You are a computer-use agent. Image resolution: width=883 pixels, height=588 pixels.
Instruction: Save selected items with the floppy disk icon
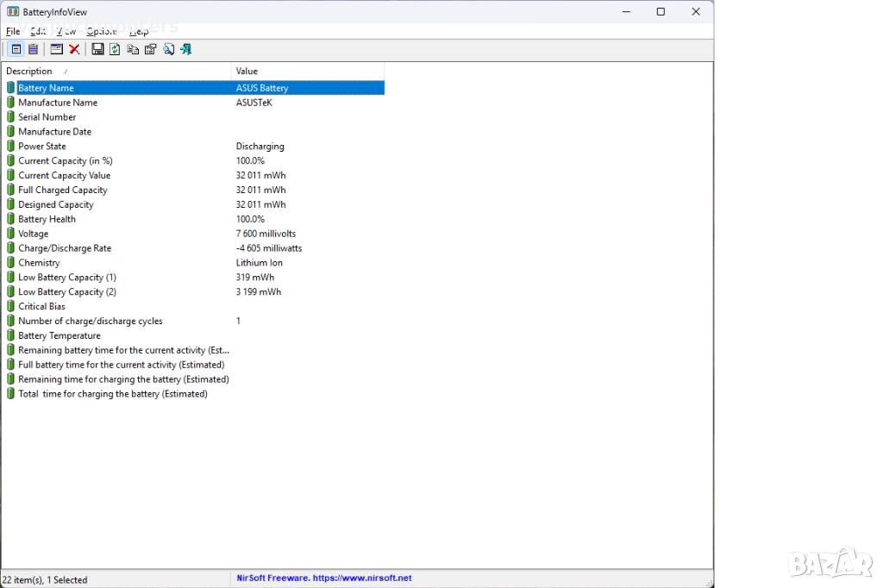(97, 49)
